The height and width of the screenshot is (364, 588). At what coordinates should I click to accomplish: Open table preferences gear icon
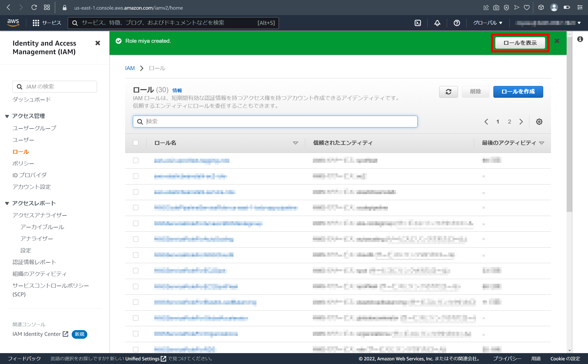(539, 122)
